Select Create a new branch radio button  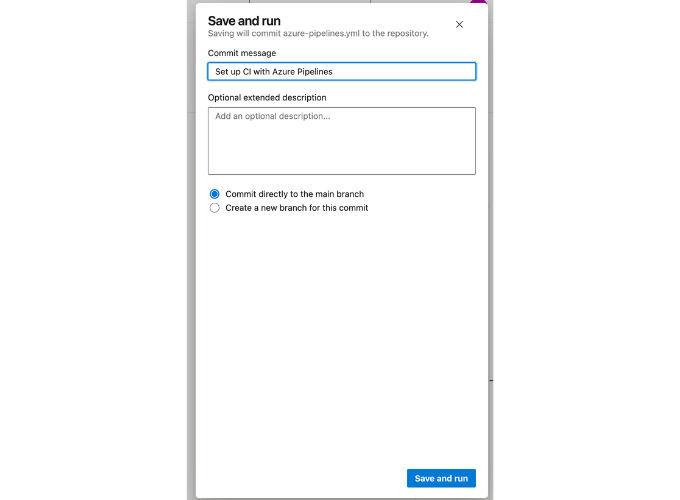(x=214, y=208)
